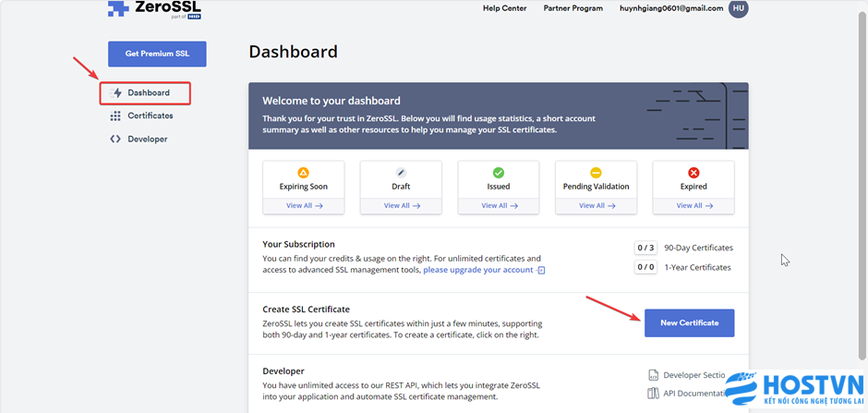
Task: Open the Partner Program page
Action: click(573, 8)
